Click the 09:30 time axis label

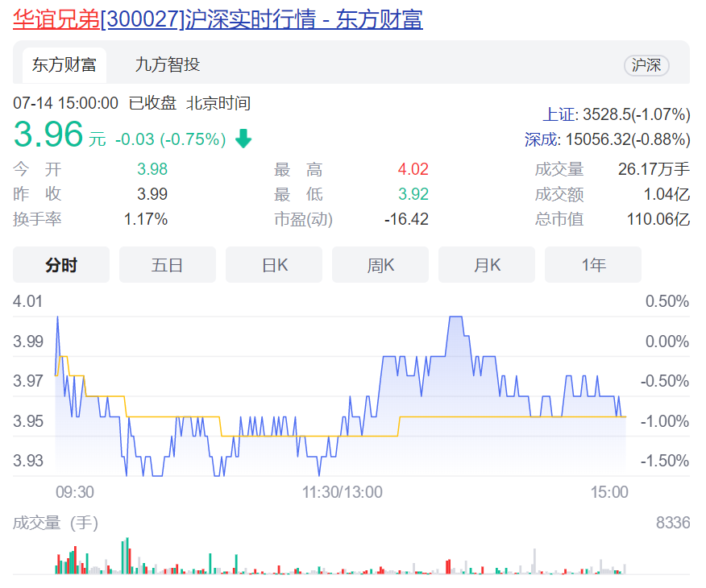pos(75,492)
